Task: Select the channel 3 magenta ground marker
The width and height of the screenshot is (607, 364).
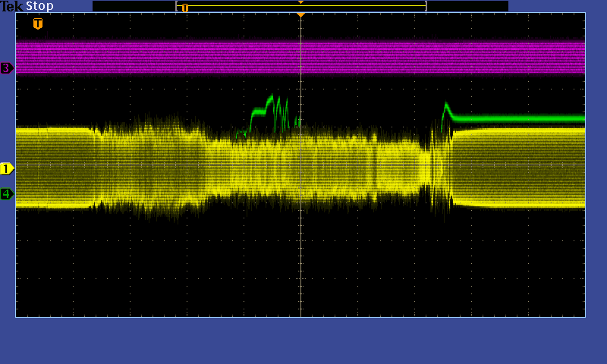Action: coord(7,68)
